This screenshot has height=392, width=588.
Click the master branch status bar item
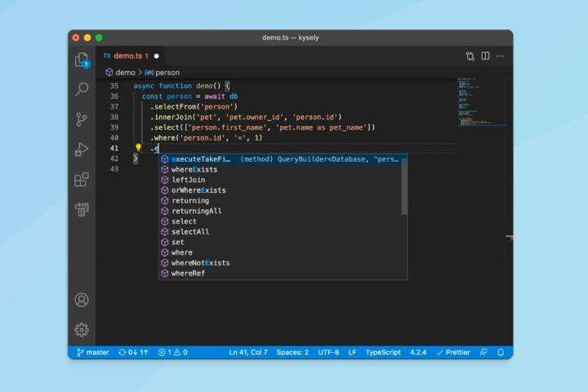[x=93, y=353]
